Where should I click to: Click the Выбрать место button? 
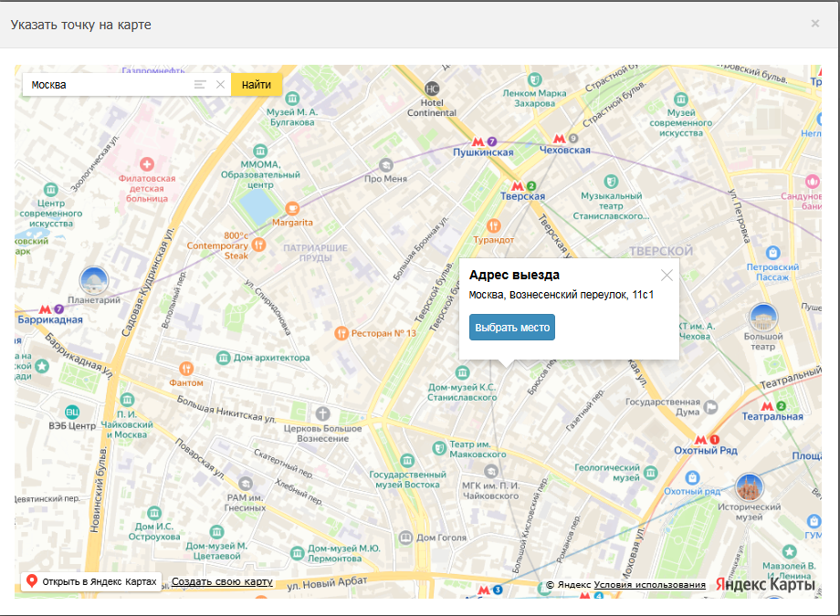(511, 327)
